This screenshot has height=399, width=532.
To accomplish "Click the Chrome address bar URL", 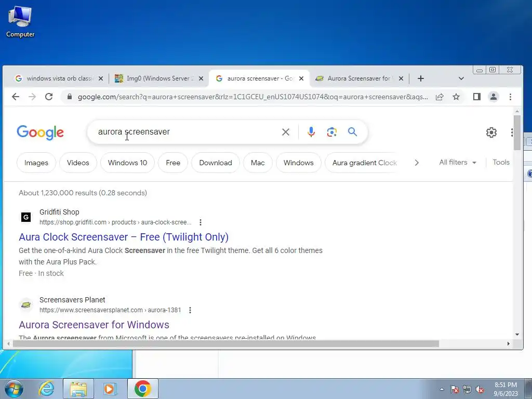I will tap(253, 97).
